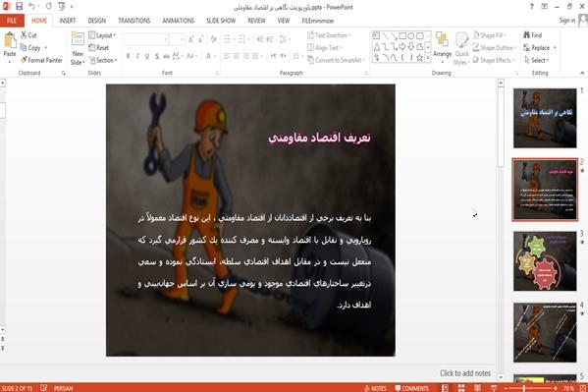Reset the slide layout
This screenshot has height=392, width=588.
pos(98,48)
